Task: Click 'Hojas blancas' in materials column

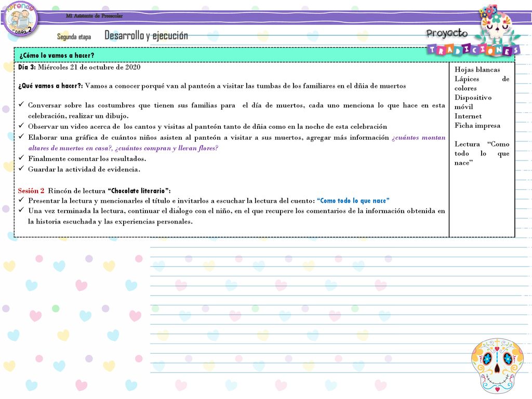Action: tap(477, 70)
